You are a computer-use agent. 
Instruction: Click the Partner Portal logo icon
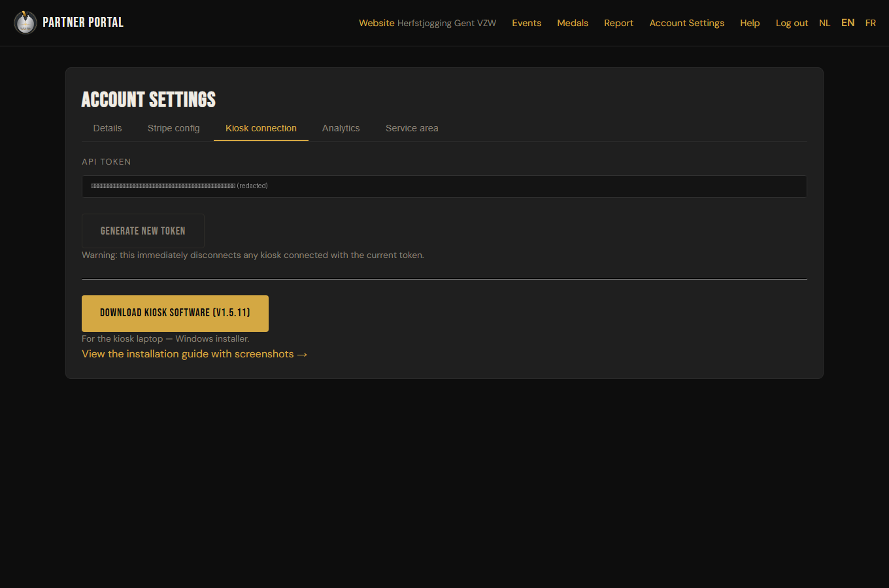(x=25, y=23)
